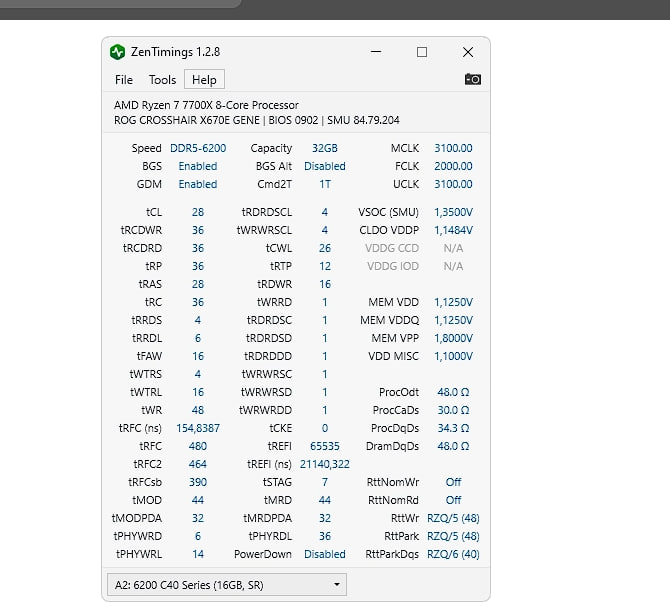Click the tRDWR value 16

coord(325,284)
